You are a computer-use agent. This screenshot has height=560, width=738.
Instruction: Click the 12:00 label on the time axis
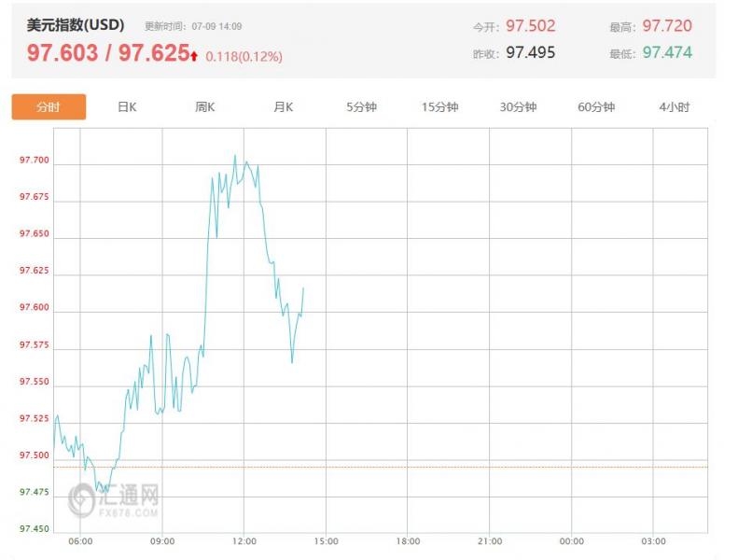point(244,541)
